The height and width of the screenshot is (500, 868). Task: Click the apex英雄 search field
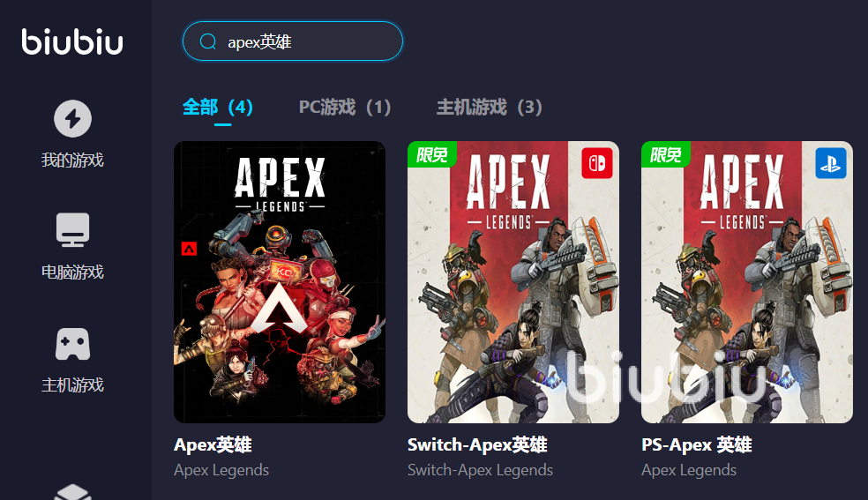point(293,41)
